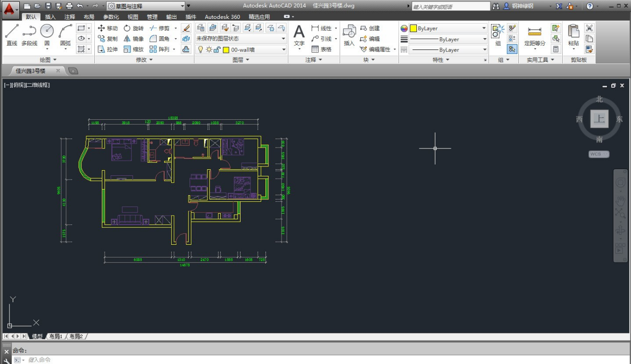
Task: Open the Array (阵列) tool
Action: coord(159,49)
